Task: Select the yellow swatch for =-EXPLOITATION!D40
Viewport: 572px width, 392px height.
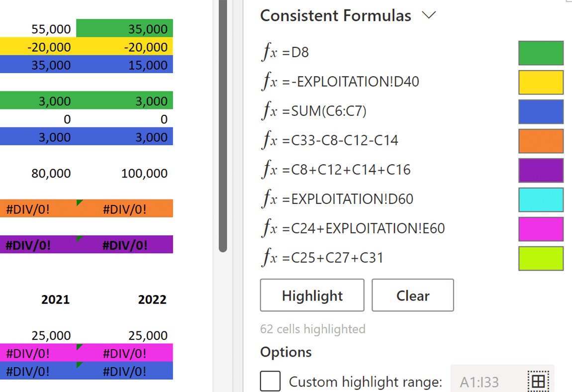Action: (541, 82)
